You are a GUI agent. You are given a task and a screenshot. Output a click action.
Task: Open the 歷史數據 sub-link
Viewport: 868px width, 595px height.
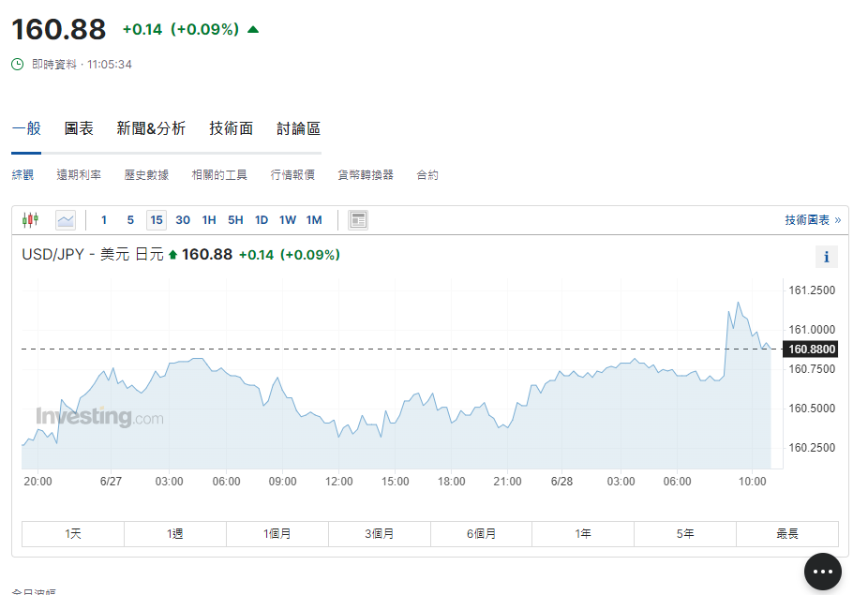point(146,175)
